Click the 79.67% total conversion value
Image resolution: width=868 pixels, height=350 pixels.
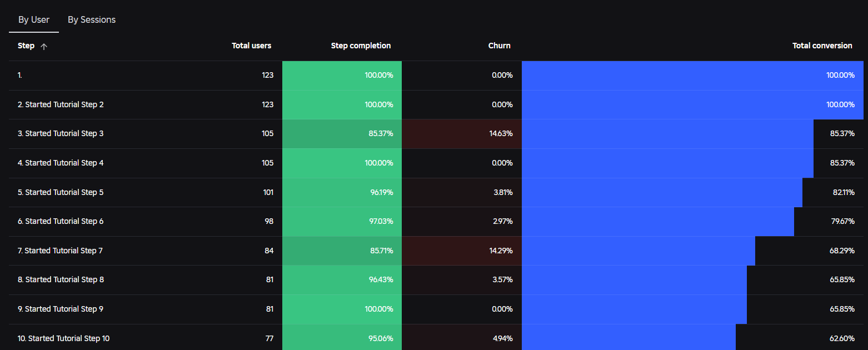[842, 221]
